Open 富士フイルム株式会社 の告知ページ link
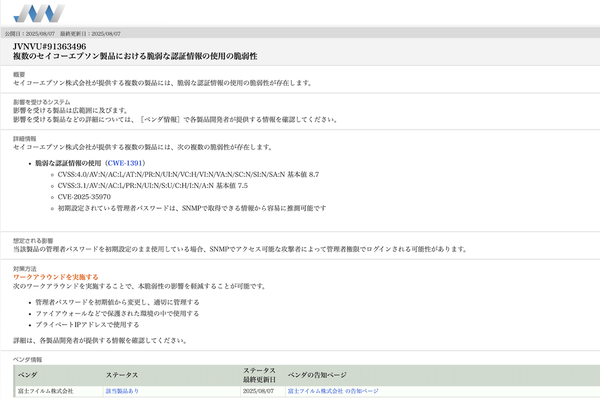The height and width of the screenshot is (400, 600). (333, 391)
